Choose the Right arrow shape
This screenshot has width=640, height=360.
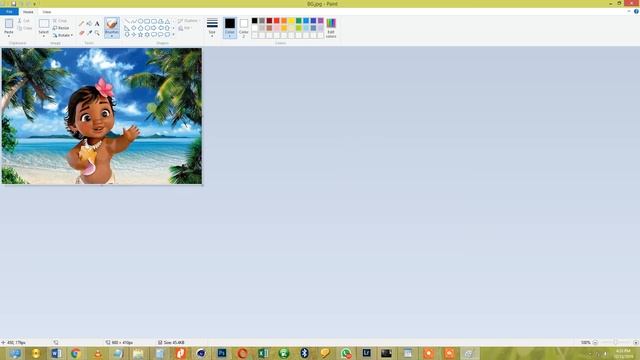(154, 28)
